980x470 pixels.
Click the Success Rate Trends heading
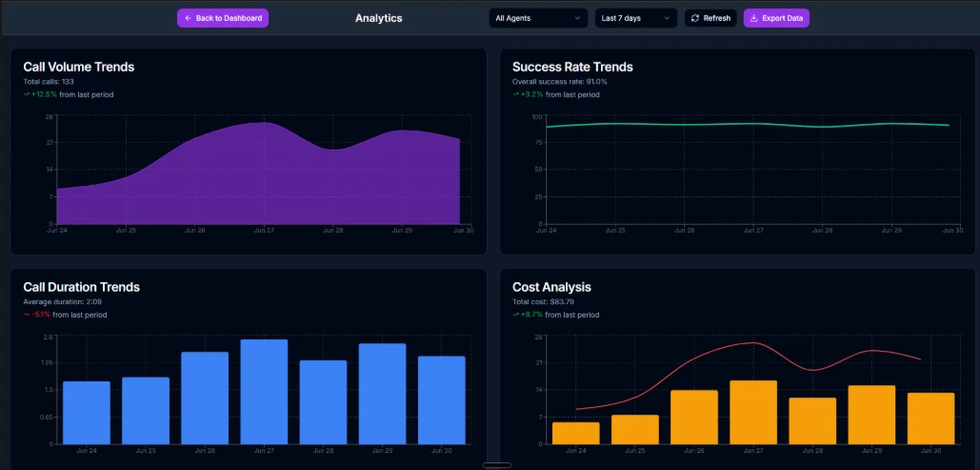(572, 67)
